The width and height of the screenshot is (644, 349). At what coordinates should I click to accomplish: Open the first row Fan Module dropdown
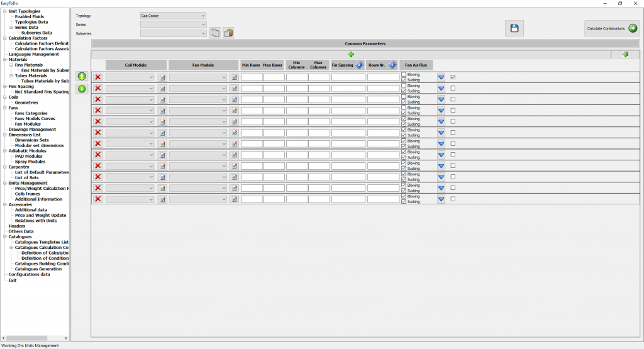197,77
